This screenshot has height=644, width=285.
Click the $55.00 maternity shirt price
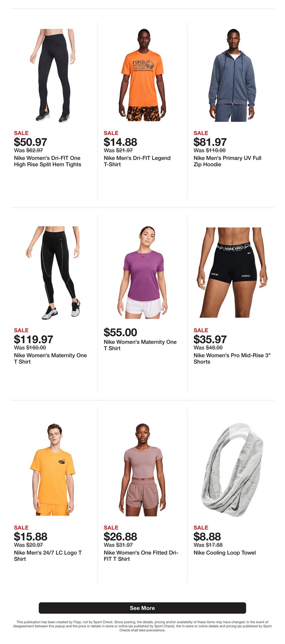(x=120, y=332)
